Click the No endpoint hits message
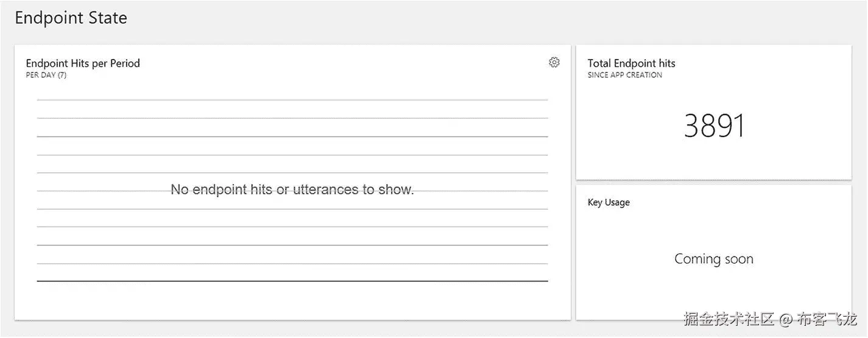Screen dimensions: 868x338 point(292,189)
